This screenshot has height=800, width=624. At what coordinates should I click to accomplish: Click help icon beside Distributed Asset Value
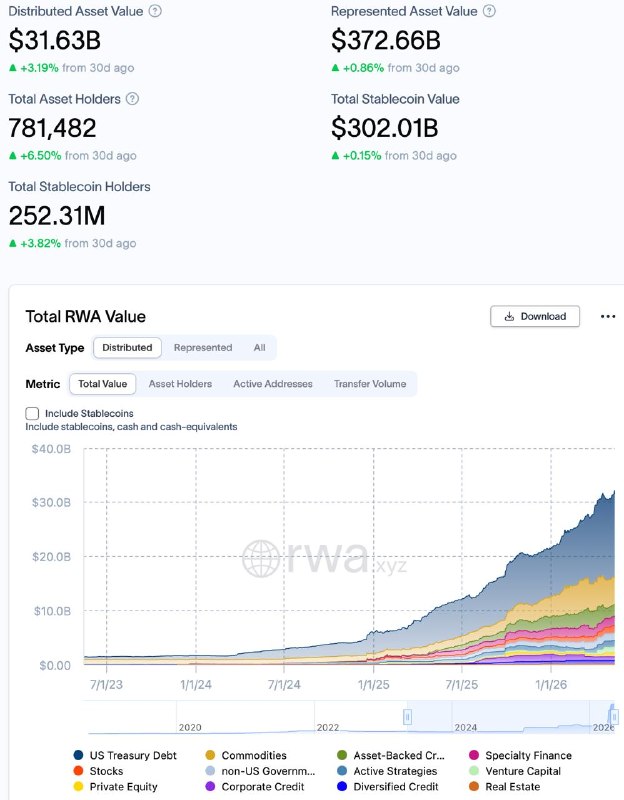tap(155, 11)
